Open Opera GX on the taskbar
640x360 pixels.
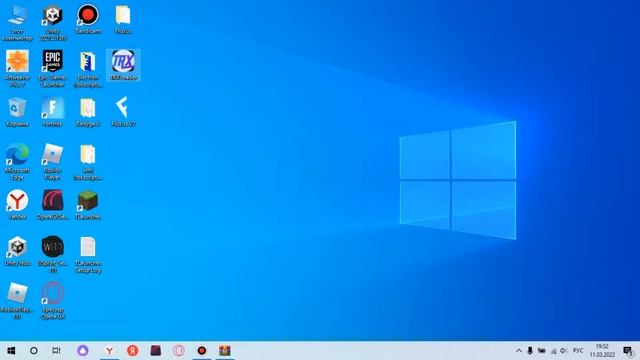178,351
